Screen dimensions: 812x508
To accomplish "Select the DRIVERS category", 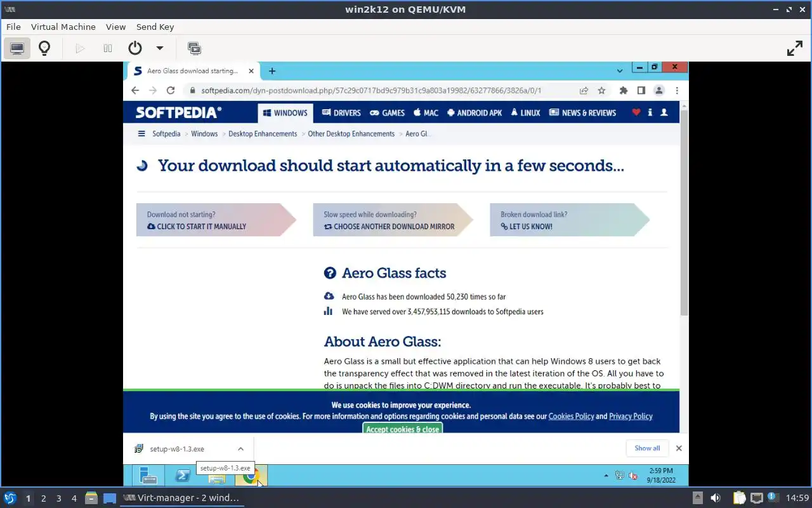I will pyautogui.click(x=341, y=113).
